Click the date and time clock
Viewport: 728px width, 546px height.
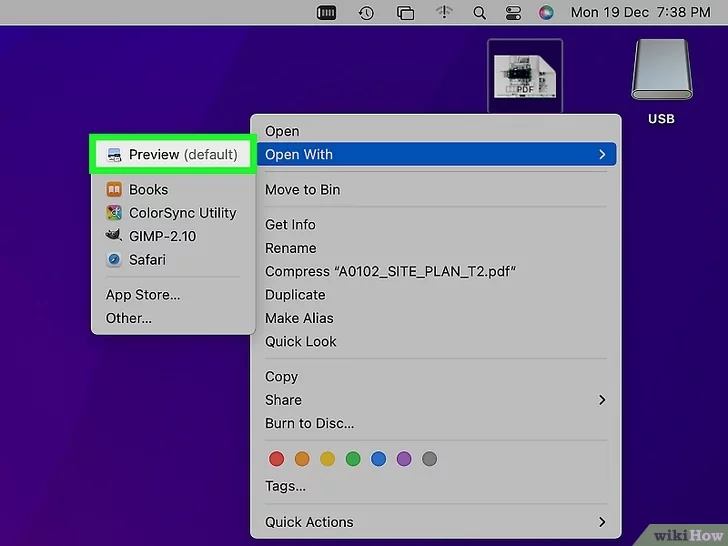point(640,12)
